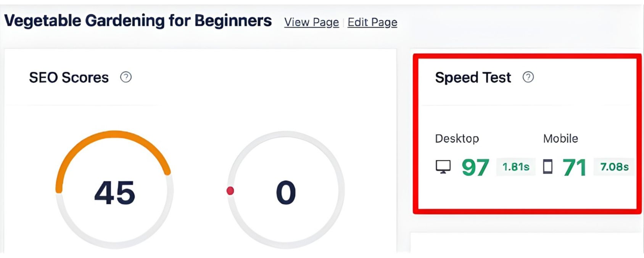Select the Speed Test panel title
This screenshot has height=258, width=644.
tap(473, 77)
